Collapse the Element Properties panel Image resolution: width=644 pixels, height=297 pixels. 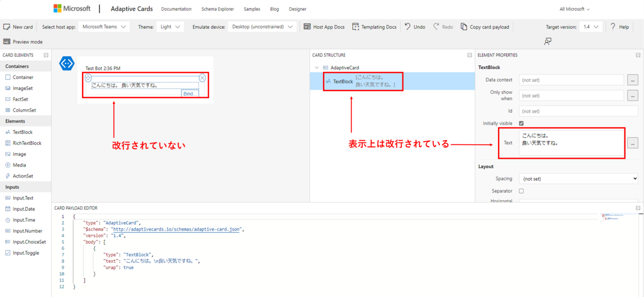(x=638, y=55)
